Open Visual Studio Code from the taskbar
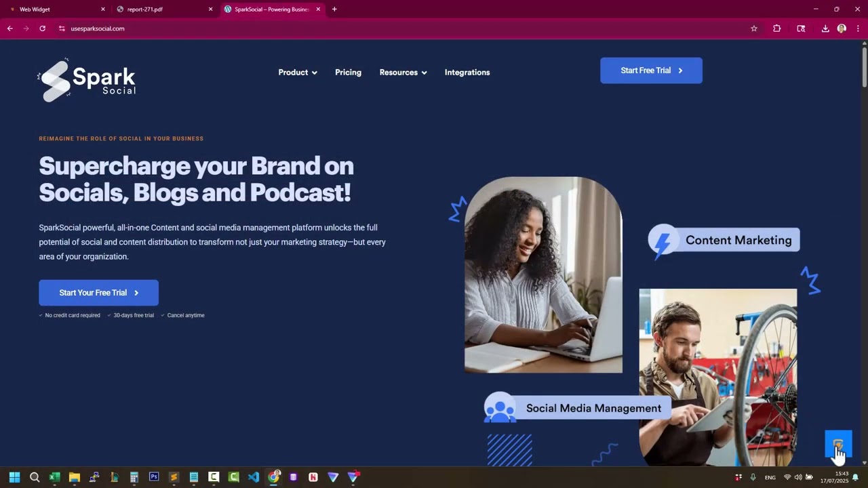Screen dimensions: 868x488 254,477
